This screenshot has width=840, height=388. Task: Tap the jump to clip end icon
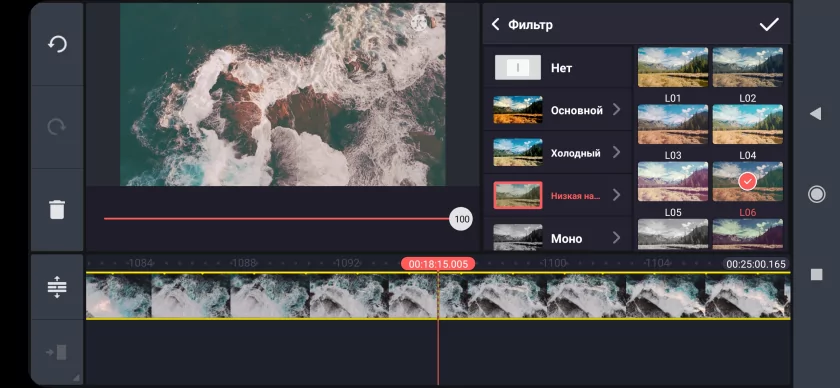[57, 352]
